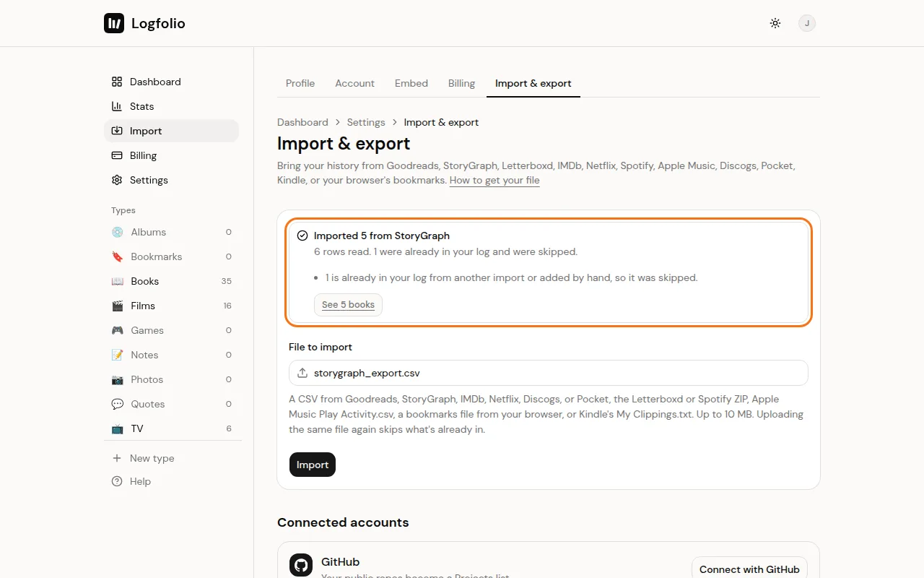Click the TV television icon
924x578 pixels.
pyautogui.click(x=117, y=428)
